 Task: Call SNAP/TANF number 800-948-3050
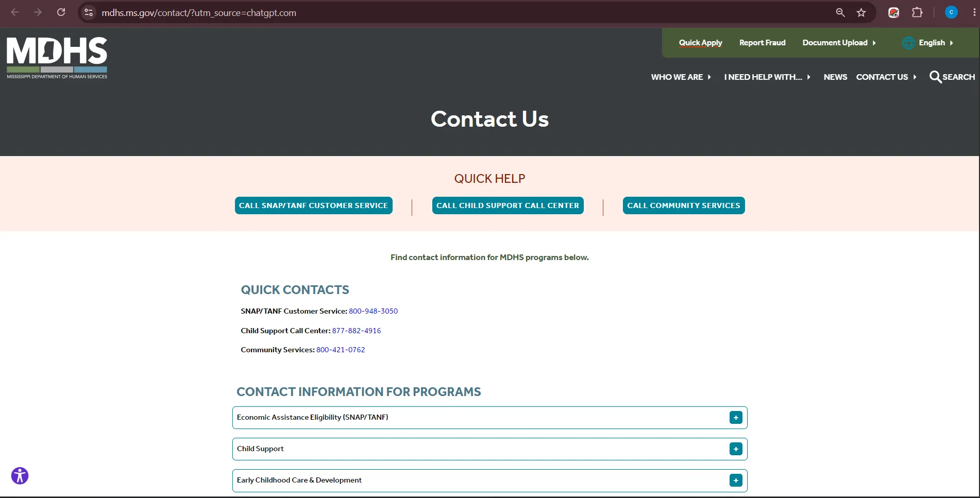(373, 311)
